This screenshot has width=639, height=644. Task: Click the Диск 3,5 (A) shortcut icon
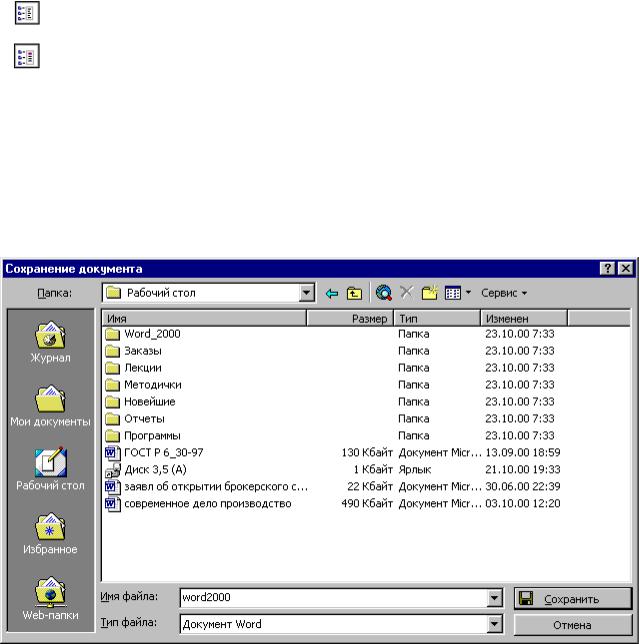(x=113, y=469)
